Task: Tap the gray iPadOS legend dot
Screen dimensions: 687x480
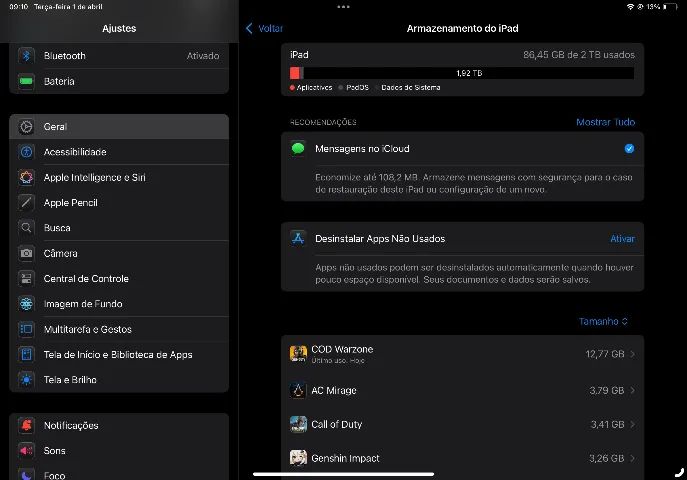Action: pyautogui.click(x=341, y=88)
